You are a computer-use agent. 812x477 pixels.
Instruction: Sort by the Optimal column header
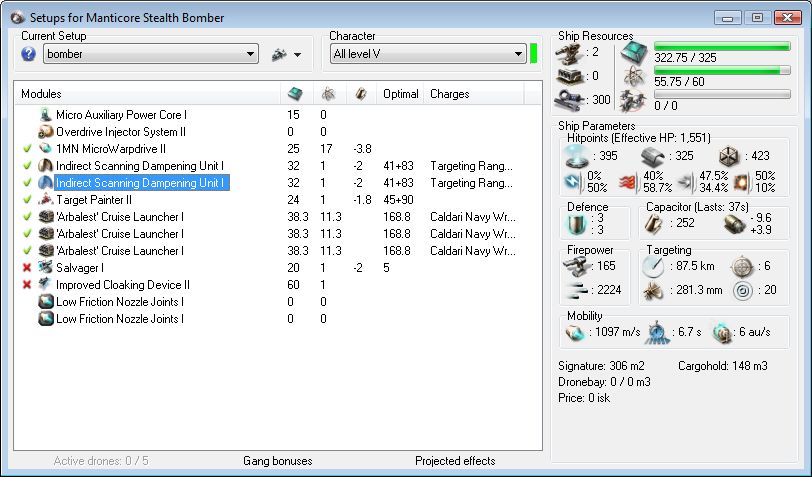(x=400, y=94)
